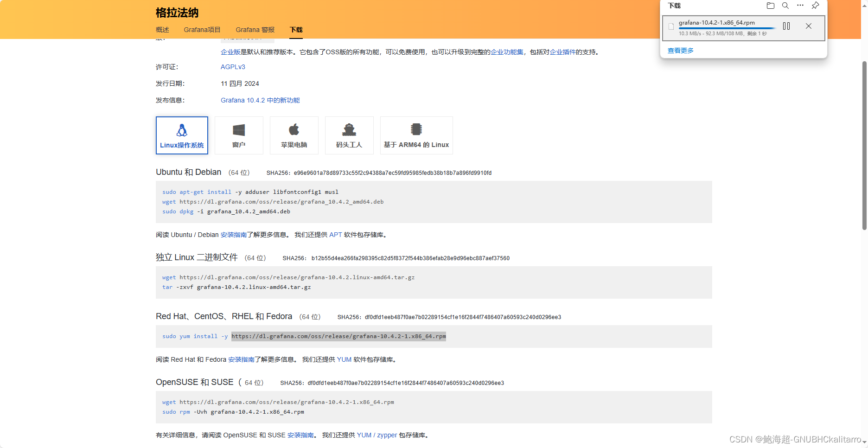Open the 企业功能集 link

[507, 52]
